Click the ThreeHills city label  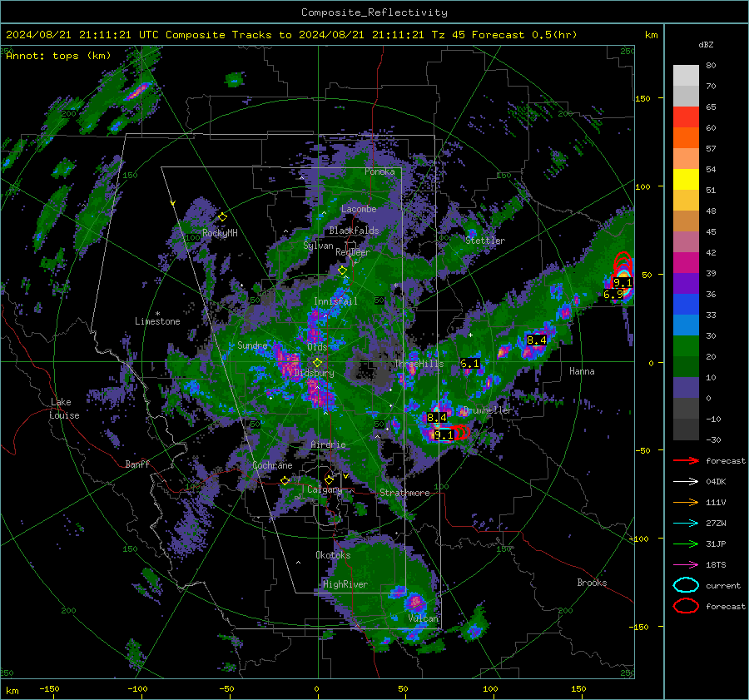(x=419, y=364)
